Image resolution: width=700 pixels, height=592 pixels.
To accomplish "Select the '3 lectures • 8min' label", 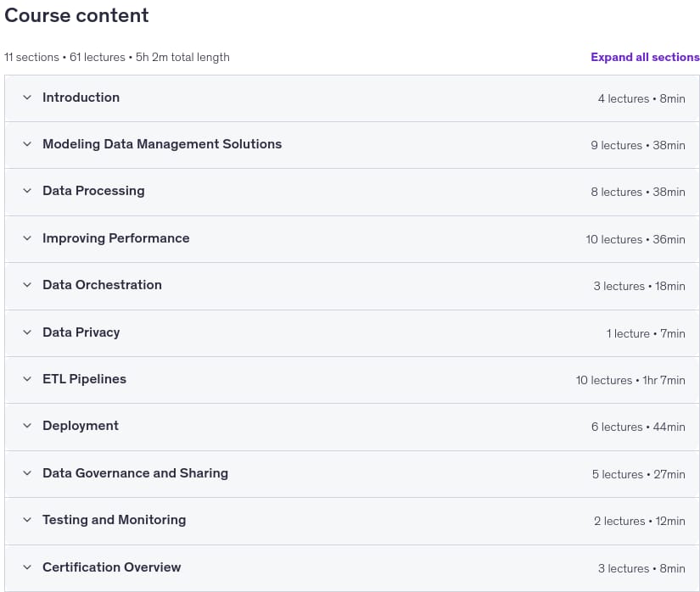I will [641, 568].
